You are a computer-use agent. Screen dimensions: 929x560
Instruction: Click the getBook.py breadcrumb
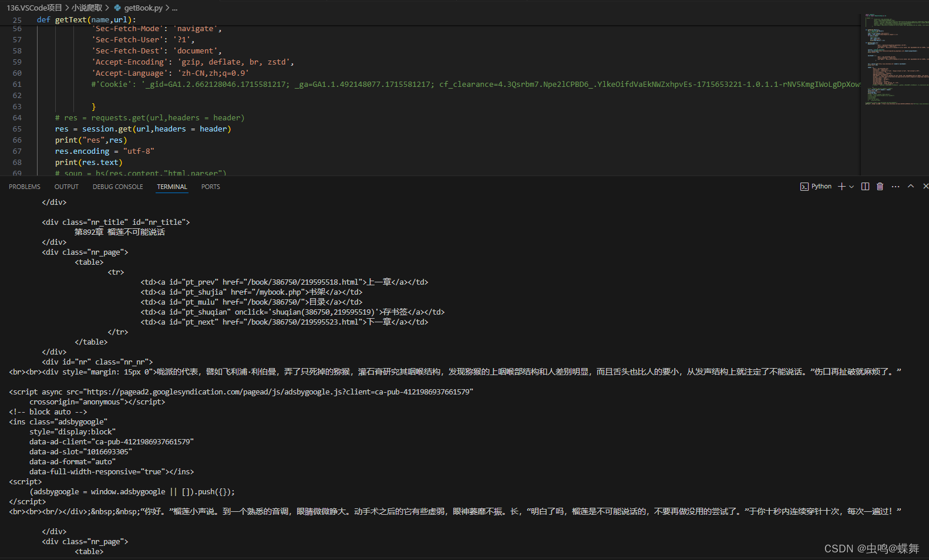[143, 8]
